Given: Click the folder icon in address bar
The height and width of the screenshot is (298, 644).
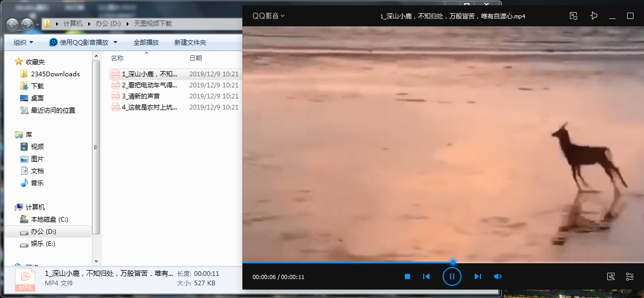Looking at the screenshot, I should pos(48,24).
